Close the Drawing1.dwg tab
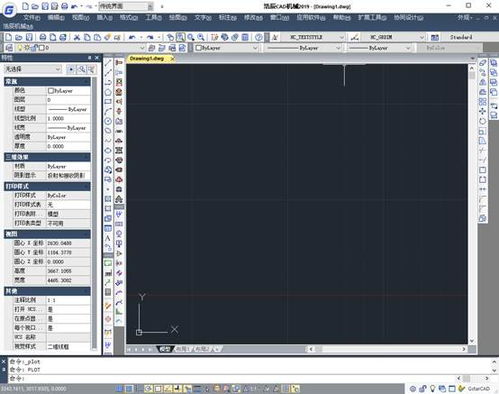 [x=172, y=58]
